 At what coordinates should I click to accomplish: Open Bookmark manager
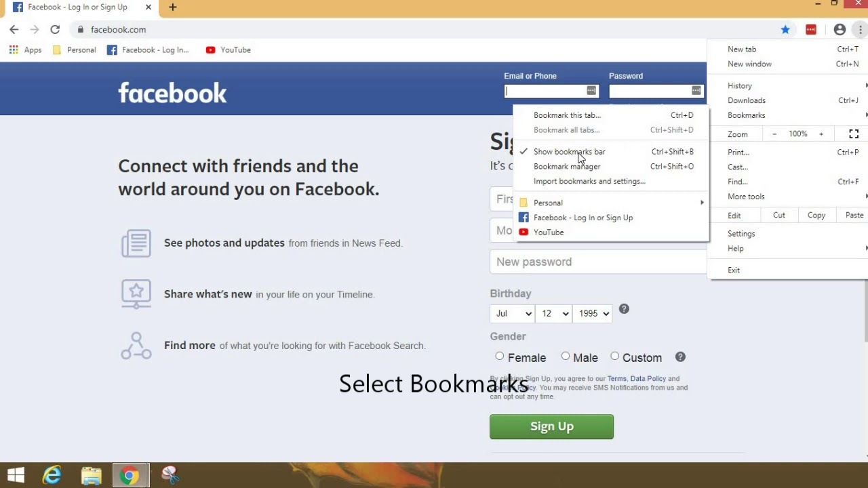tap(610, 167)
